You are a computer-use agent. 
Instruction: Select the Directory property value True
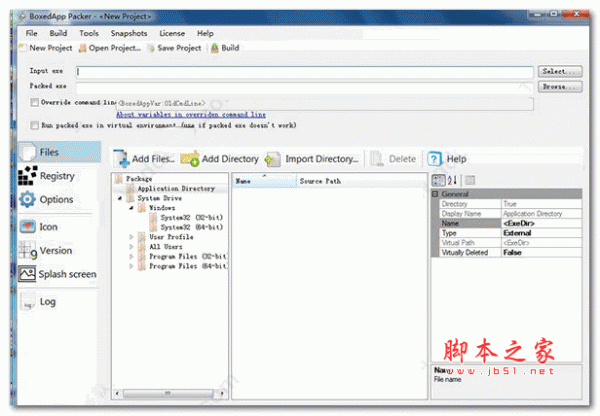coord(541,204)
